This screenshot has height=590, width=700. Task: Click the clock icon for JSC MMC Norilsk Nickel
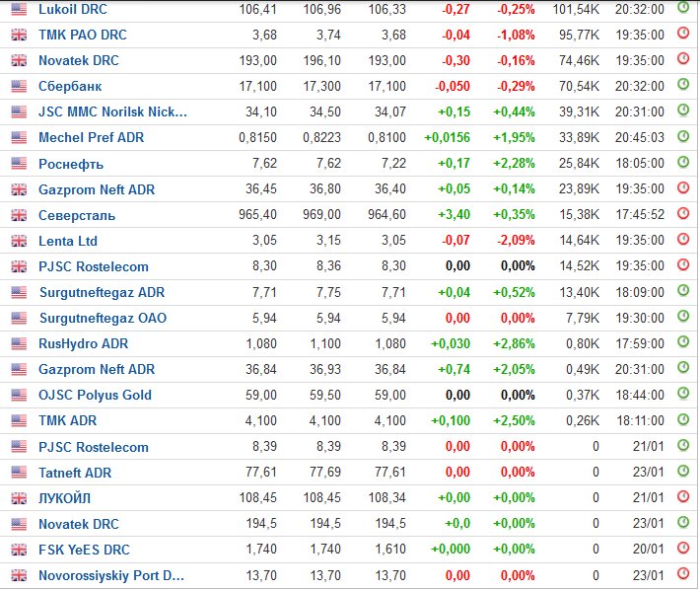683,111
